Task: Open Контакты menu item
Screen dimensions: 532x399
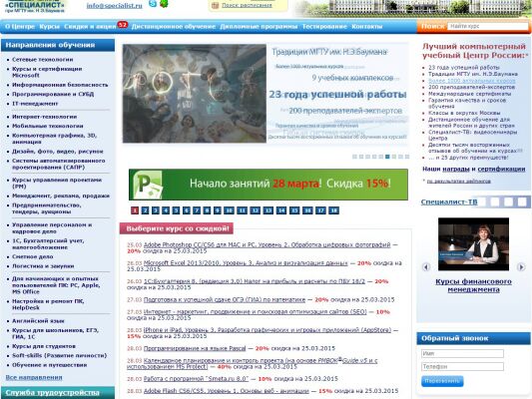Action: [367, 27]
